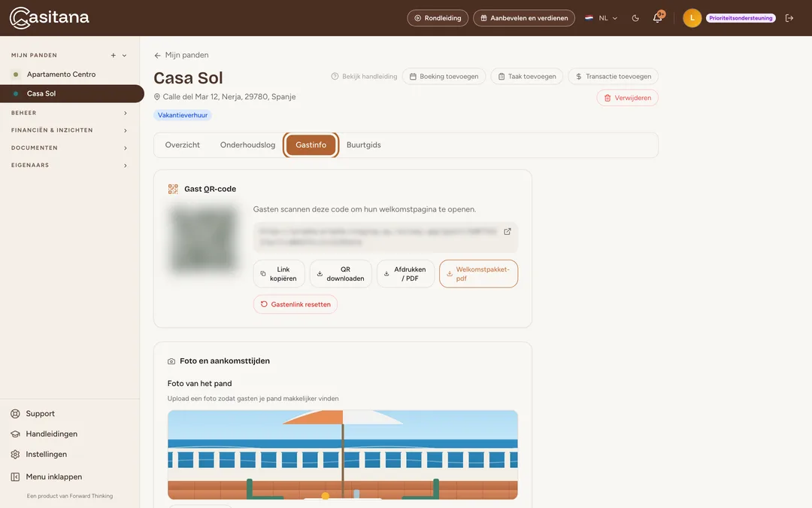This screenshot has width=812, height=508.
Task: Expand the Documenten section
Action: coord(70,148)
